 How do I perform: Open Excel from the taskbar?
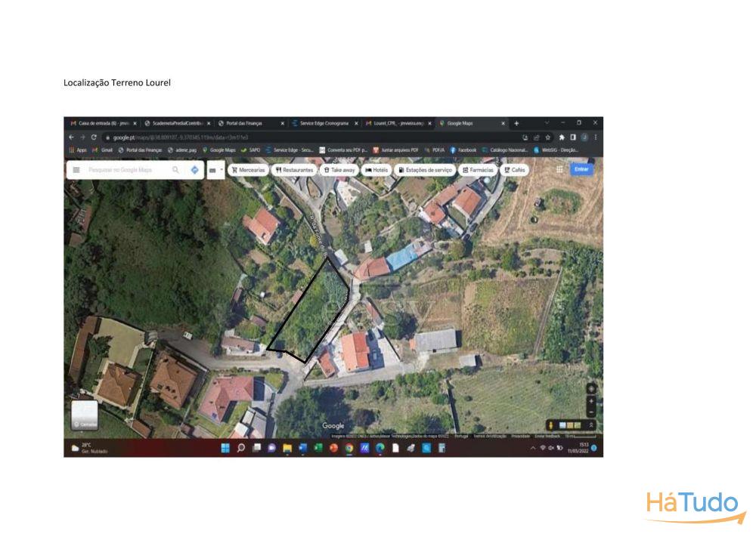(318, 449)
